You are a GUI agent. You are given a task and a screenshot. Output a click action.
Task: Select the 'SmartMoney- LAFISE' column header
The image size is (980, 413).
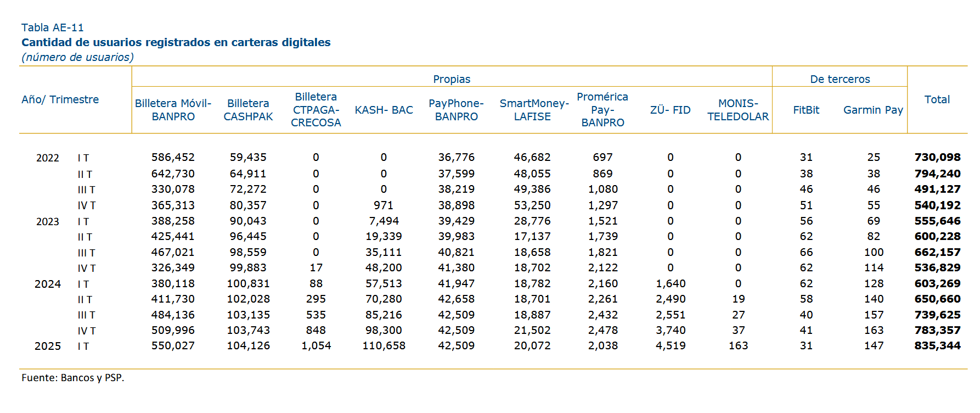(x=534, y=110)
